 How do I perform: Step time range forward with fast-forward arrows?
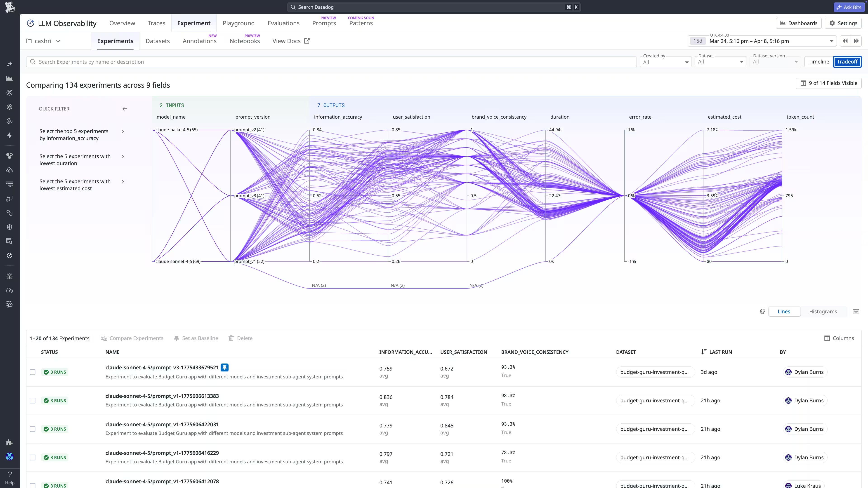click(856, 41)
